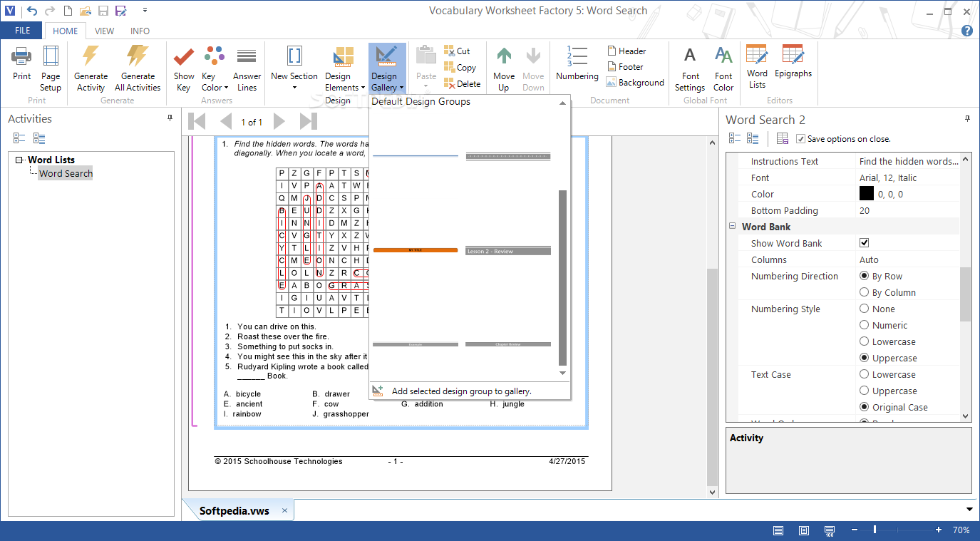Select Lowercase numbering style
This screenshot has width=980, height=541.
865,341
